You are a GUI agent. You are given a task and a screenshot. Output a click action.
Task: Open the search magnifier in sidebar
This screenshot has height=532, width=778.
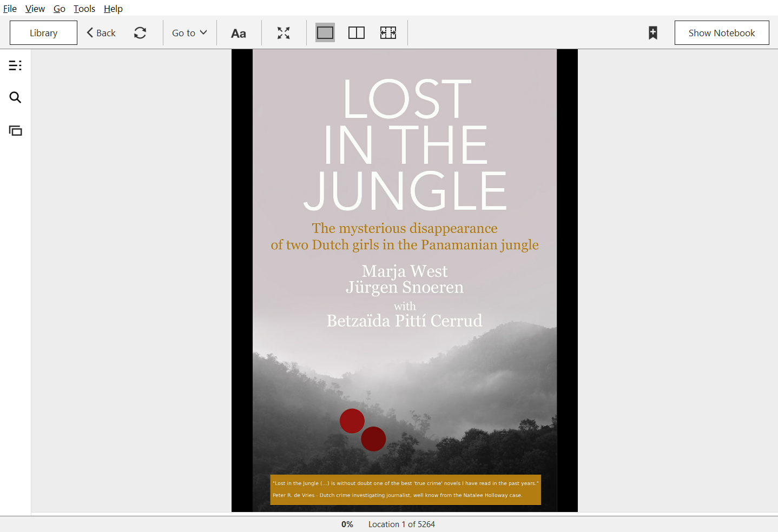(x=15, y=97)
